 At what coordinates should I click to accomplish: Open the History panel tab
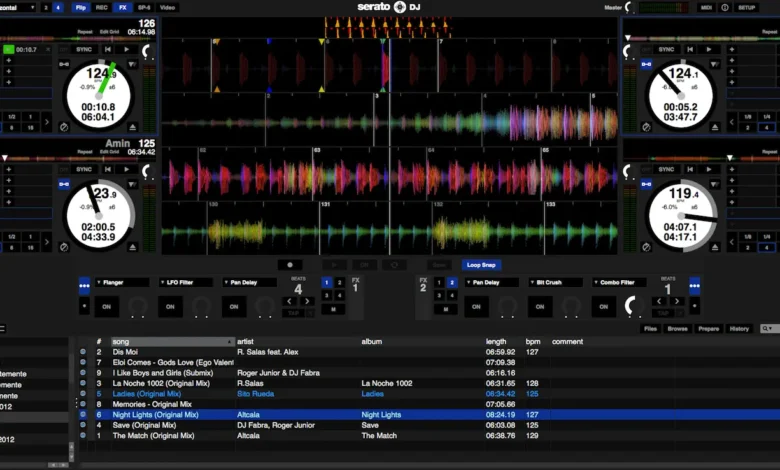pos(739,329)
